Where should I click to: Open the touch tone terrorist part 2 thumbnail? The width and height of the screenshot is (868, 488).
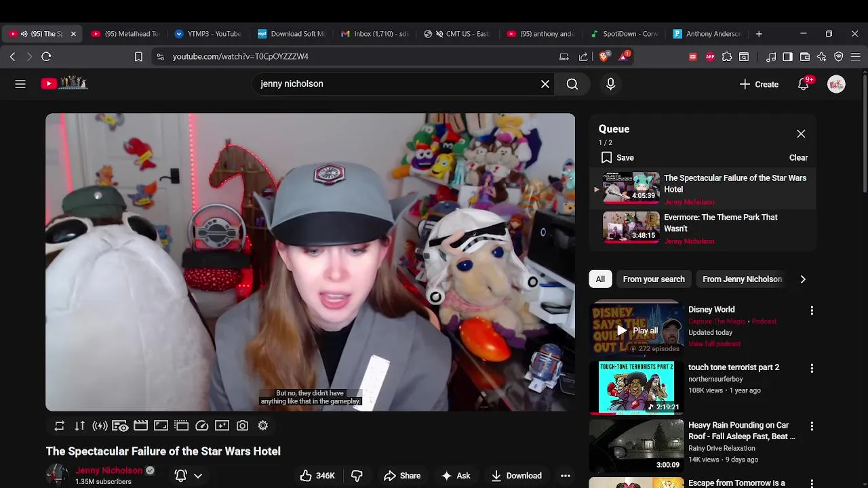pos(635,387)
